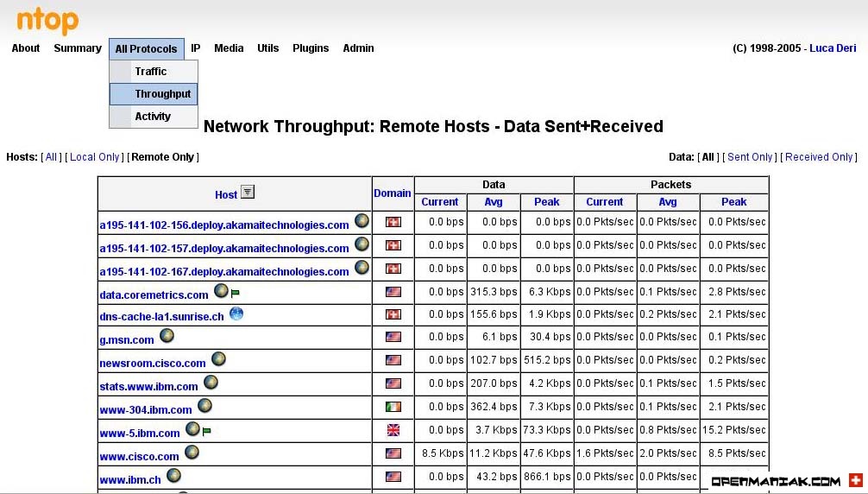Open host a195-141-102-157.deploy.akamaitechnologies.com
Screen dimensions: 868x494
(x=224, y=249)
